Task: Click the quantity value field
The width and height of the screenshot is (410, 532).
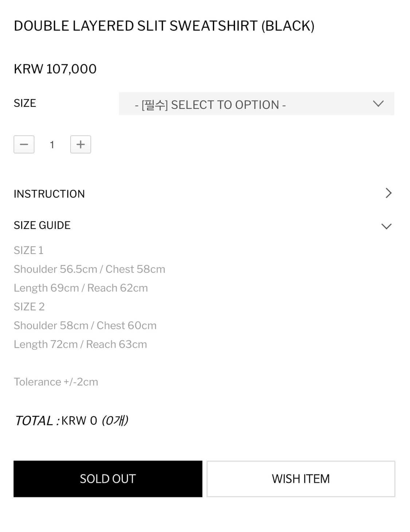Action: [x=52, y=145]
